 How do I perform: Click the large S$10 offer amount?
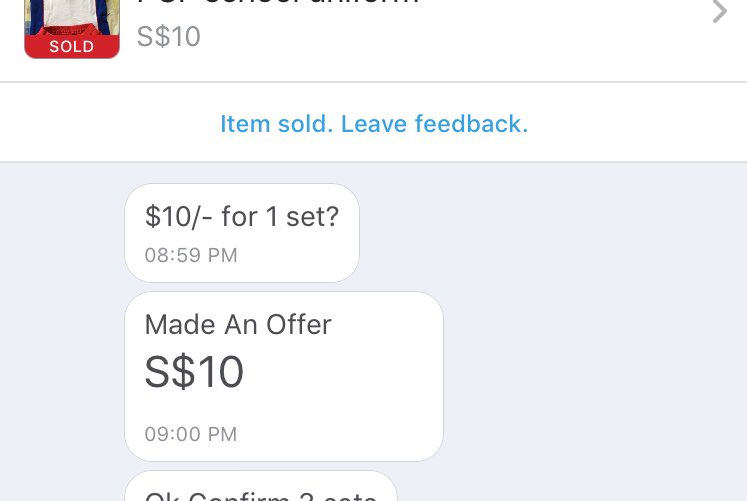(x=194, y=372)
